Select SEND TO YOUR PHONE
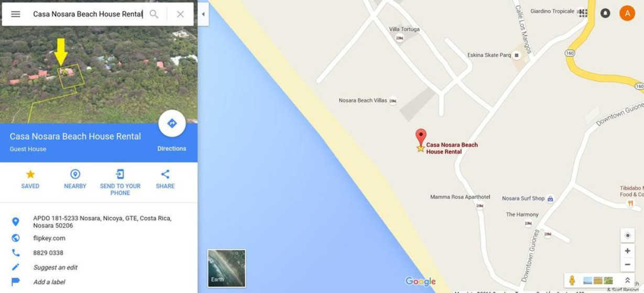This screenshot has height=293, width=644. (x=120, y=182)
